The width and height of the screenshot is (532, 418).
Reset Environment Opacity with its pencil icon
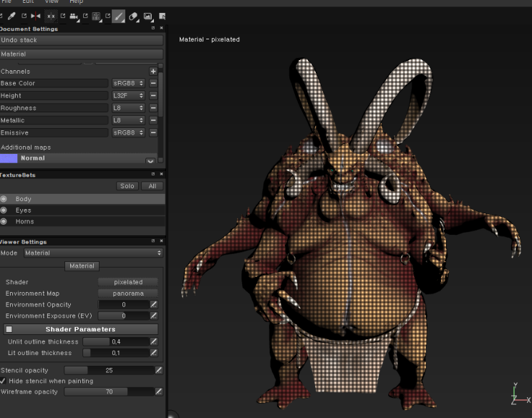(154, 305)
